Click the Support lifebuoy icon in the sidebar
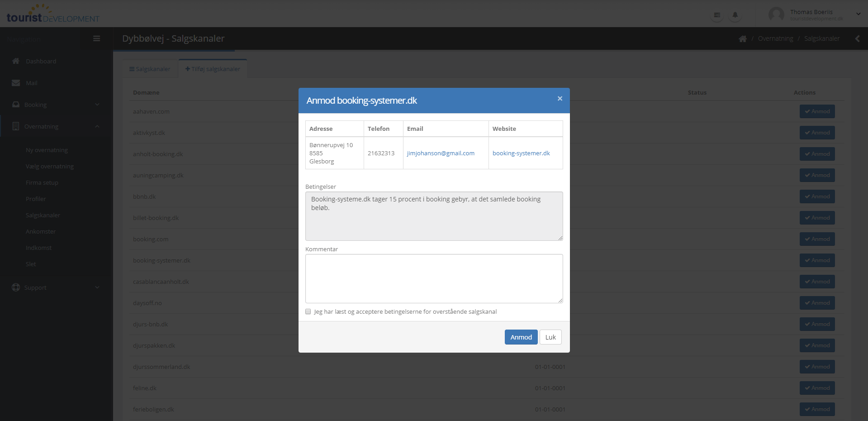 (16, 287)
